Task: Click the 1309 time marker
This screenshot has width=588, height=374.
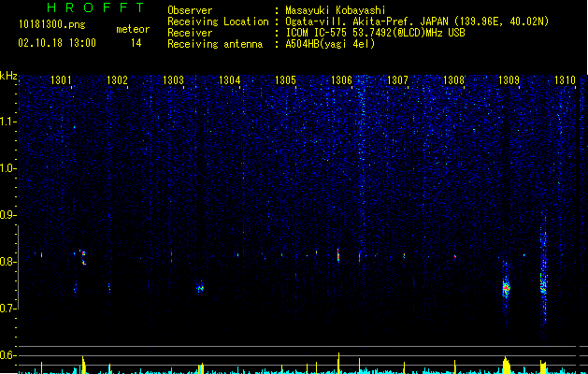Action: pos(509,80)
